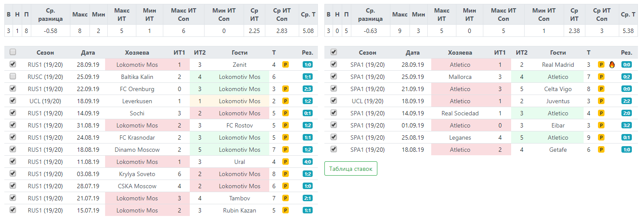Open the 2:0 result badge in Real Sociedad row

pyautogui.click(x=627, y=113)
